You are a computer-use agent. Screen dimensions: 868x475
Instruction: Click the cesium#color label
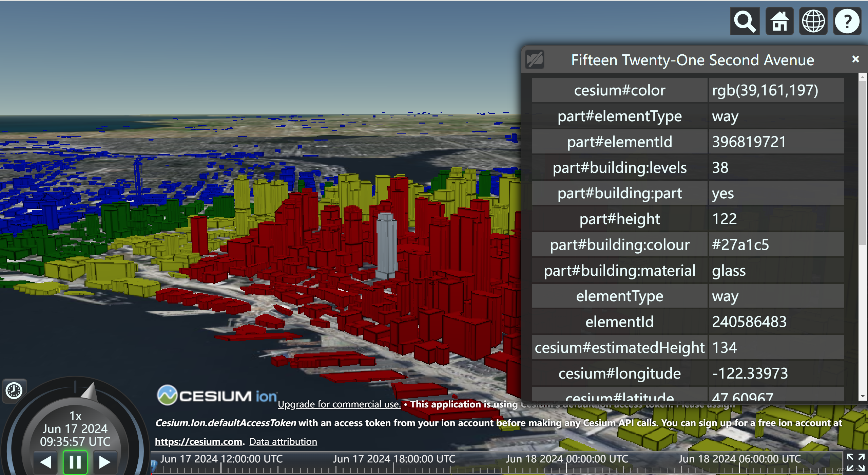tap(619, 90)
